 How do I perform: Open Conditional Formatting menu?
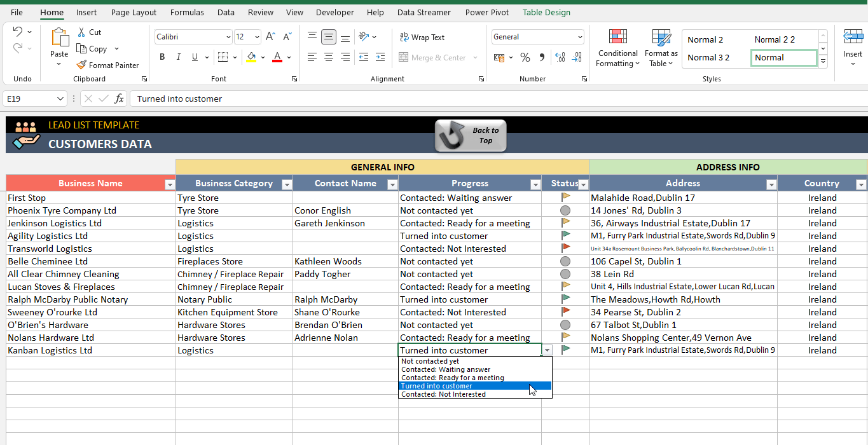pos(617,48)
